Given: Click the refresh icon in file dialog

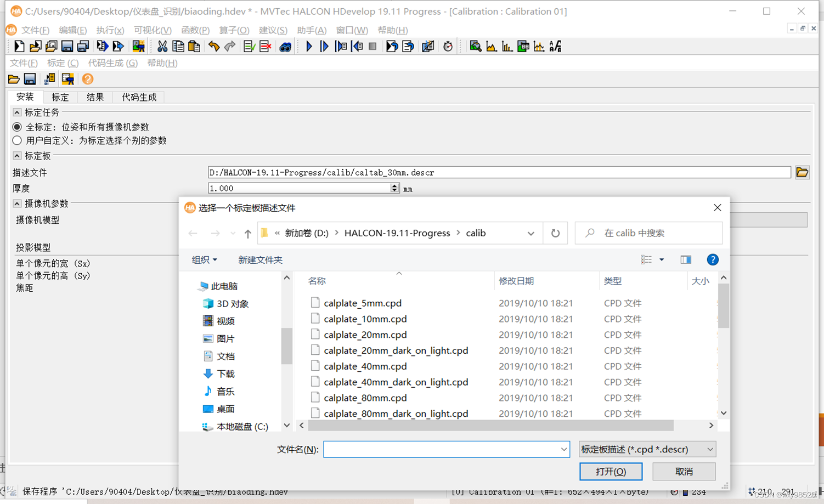Looking at the screenshot, I should tap(555, 233).
